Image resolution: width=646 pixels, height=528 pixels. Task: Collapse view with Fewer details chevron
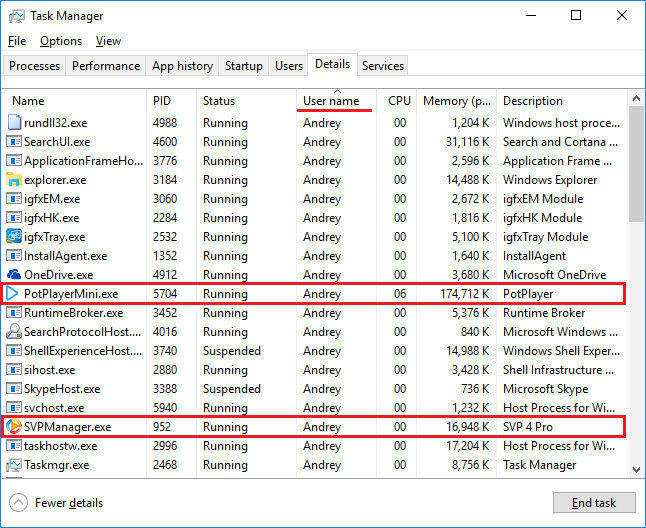point(18,503)
